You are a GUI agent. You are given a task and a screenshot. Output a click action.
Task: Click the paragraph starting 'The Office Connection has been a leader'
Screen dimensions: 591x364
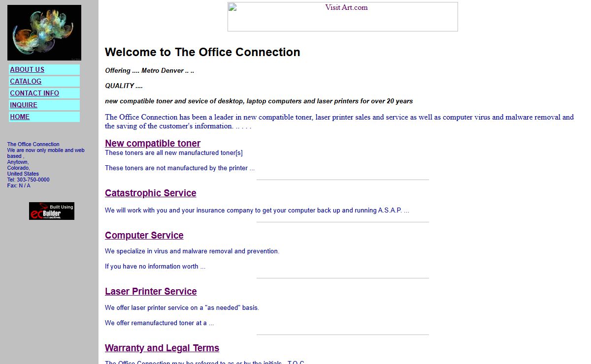[x=339, y=121]
